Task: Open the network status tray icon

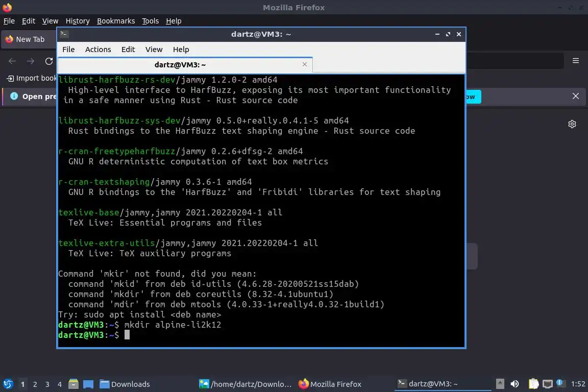Action: pos(548,384)
